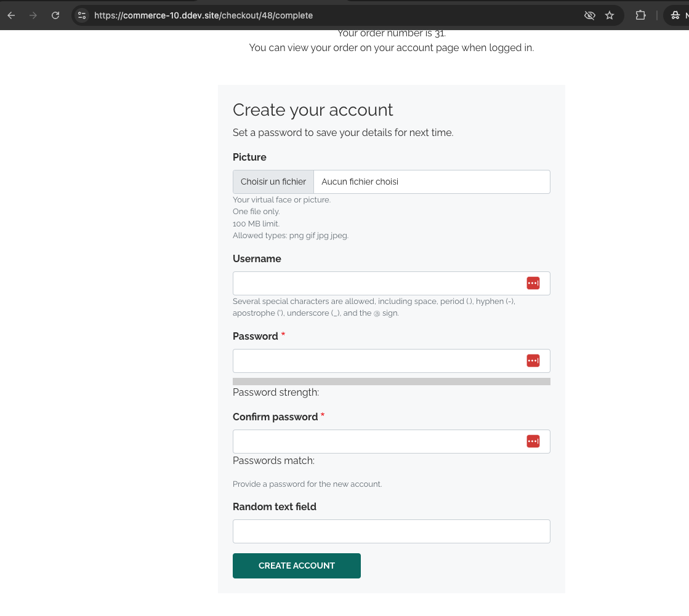Click password manager icon in Username field
The width and height of the screenshot is (689, 616).
[x=533, y=283]
